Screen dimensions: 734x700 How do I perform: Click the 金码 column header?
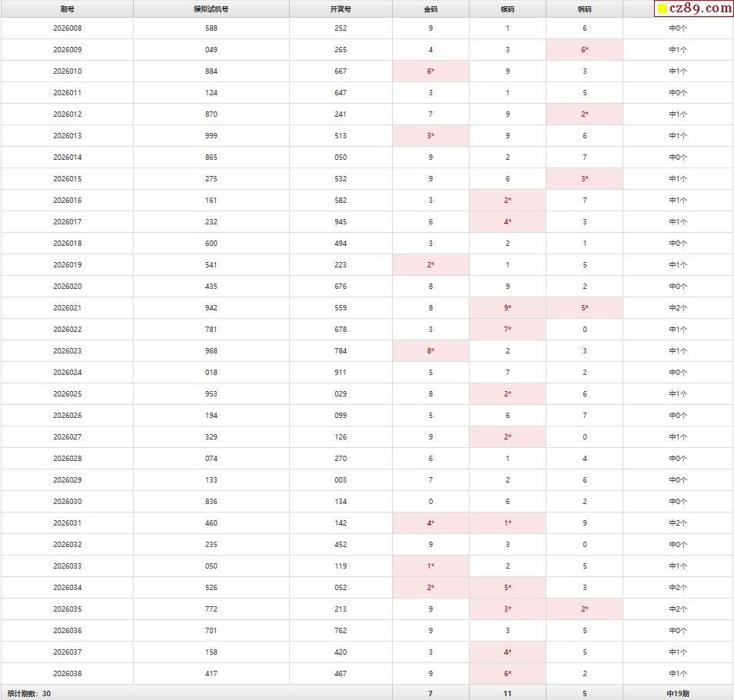pos(430,9)
